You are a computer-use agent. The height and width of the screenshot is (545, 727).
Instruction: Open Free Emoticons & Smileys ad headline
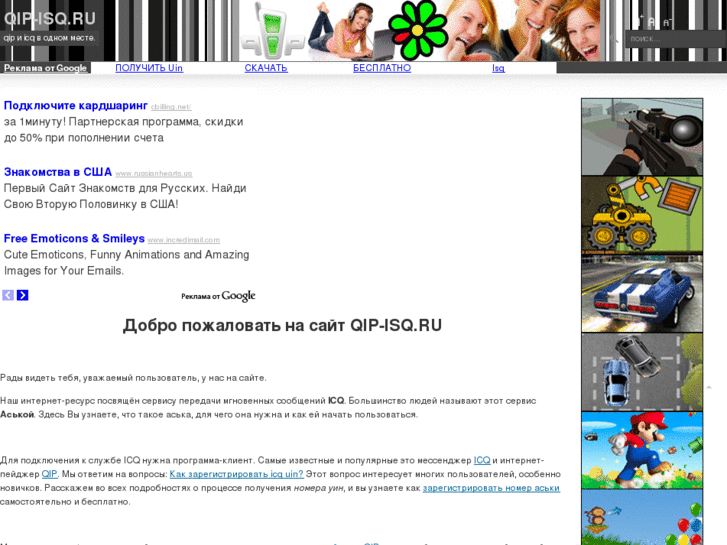pos(74,238)
